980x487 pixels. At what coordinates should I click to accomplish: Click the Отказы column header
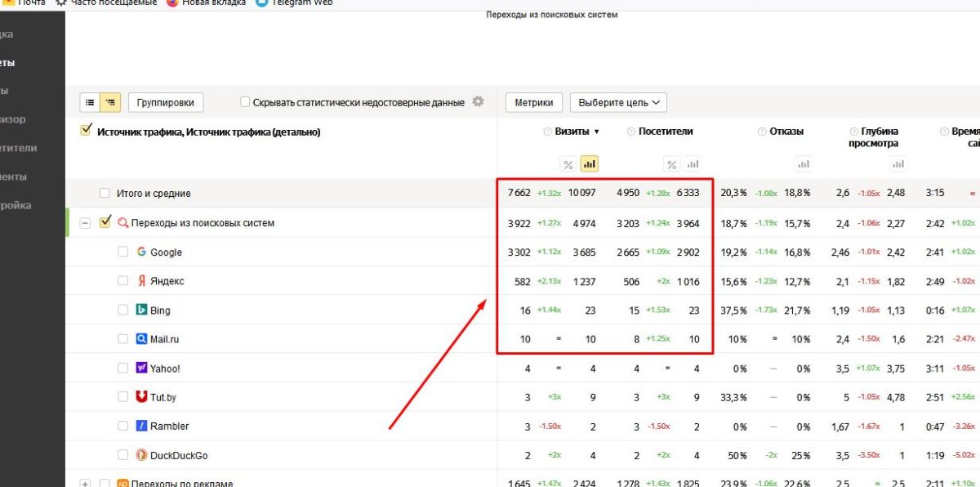pyautogui.click(x=786, y=132)
